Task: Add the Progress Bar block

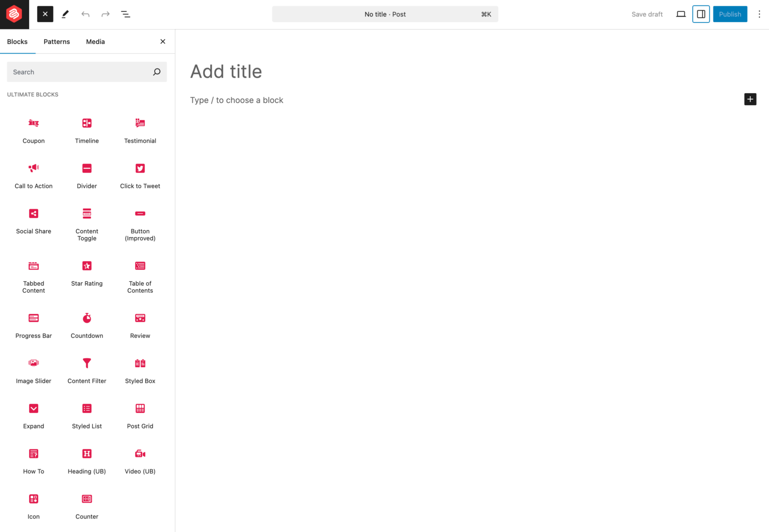Action: tap(34, 325)
